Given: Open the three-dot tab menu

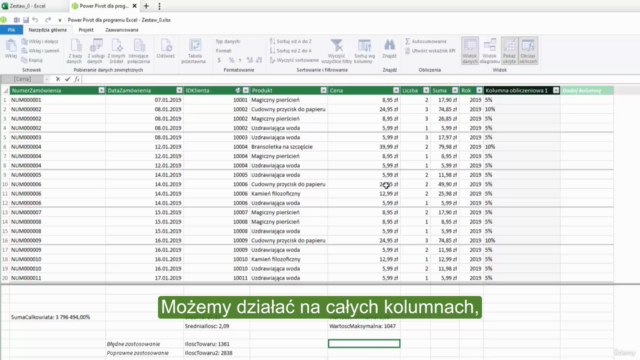Looking at the screenshot, I should (x=159, y=6).
